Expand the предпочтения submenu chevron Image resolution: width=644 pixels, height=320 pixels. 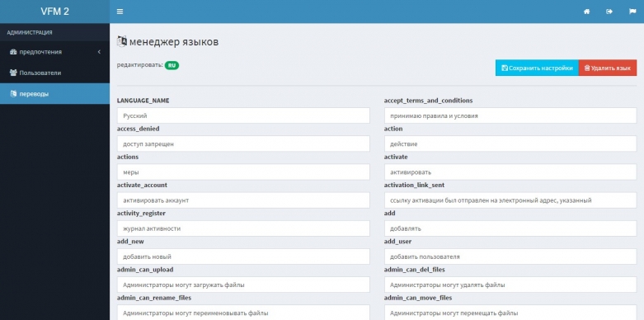[99, 52]
